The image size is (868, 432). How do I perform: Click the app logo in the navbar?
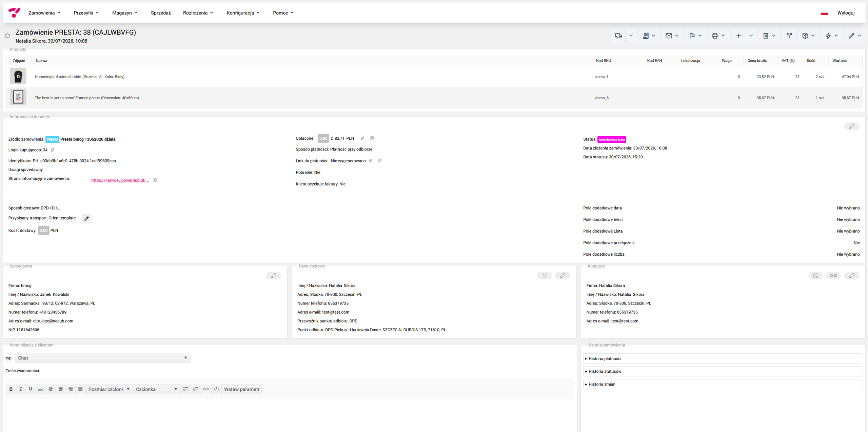[x=14, y=13]
